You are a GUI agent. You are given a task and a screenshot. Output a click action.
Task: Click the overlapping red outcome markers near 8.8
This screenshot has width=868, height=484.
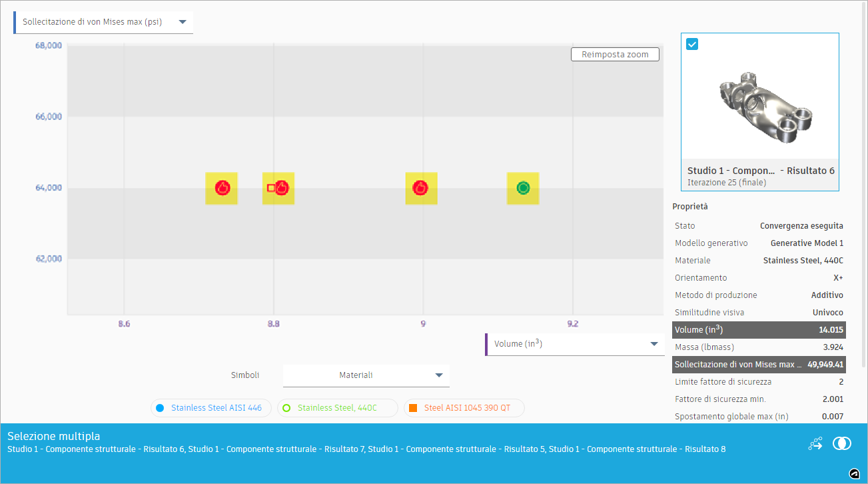coord(278,188)
